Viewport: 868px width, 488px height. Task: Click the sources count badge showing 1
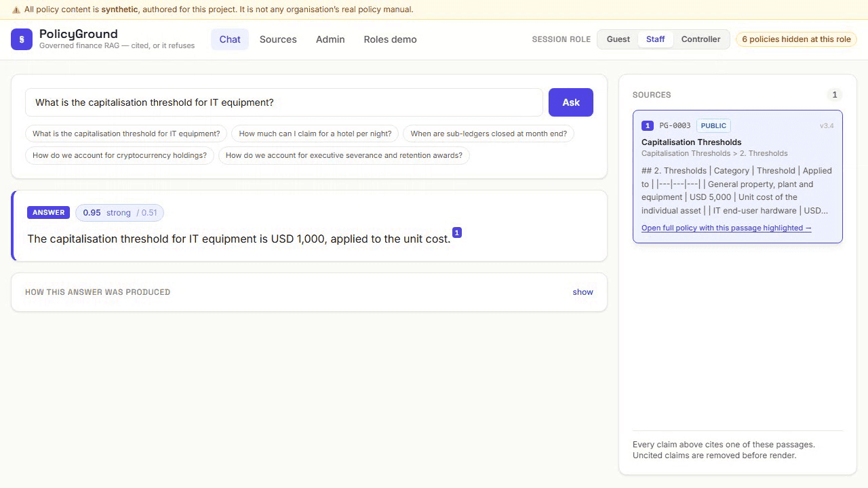tap(835, 95)
